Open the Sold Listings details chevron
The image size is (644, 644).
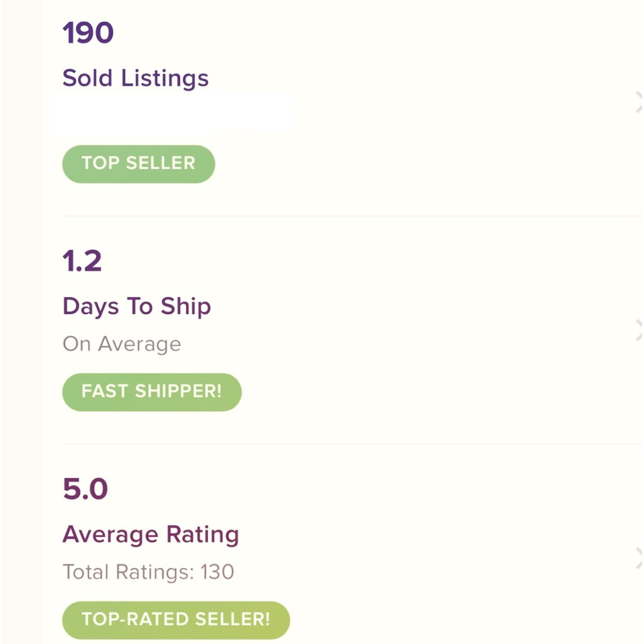(x=639, y=103)
